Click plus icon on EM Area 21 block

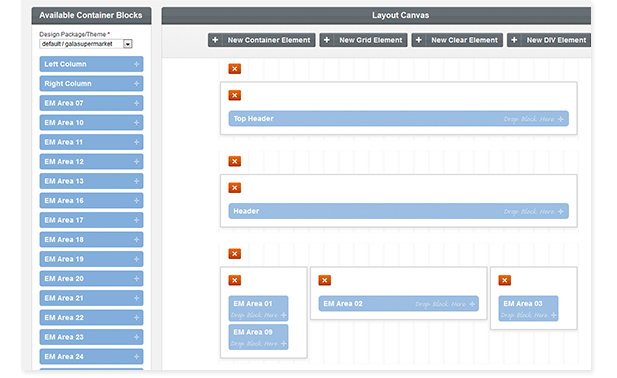coord(136,298)
